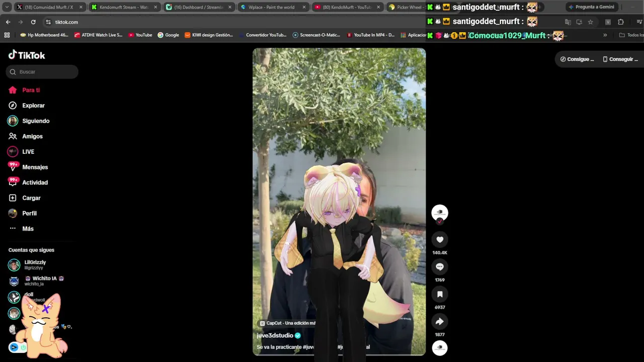Open Chrome apps grid in bookmarks bar

(7, 35)
